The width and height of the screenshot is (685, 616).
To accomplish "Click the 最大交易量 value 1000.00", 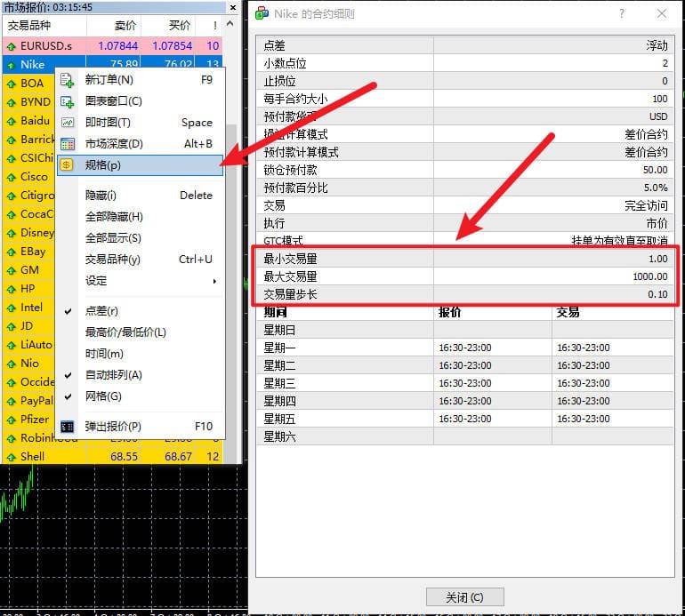I will (x=650, y=276).
